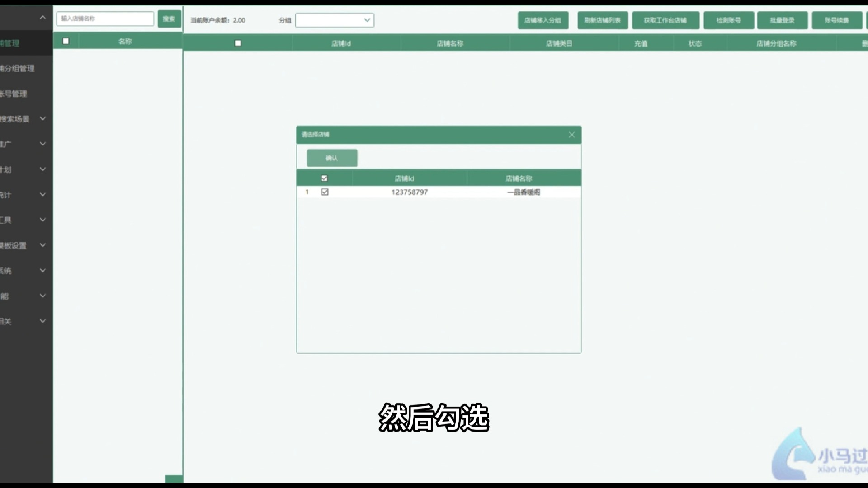The height and width of the screenshot is (488, 868).
Task: Tick the checkbox beside the 名称 column header
Action: click(66, 41)
